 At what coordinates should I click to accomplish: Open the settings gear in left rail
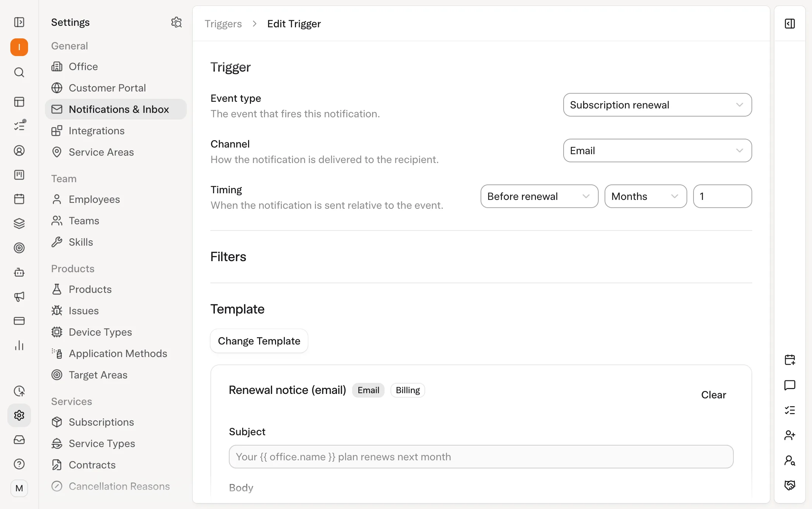click(19, 415)
